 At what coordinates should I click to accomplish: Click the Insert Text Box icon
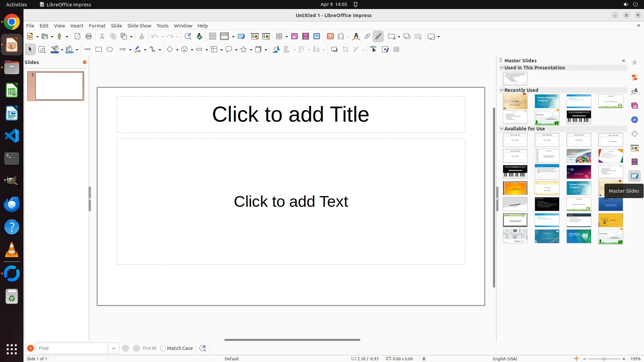330,37
